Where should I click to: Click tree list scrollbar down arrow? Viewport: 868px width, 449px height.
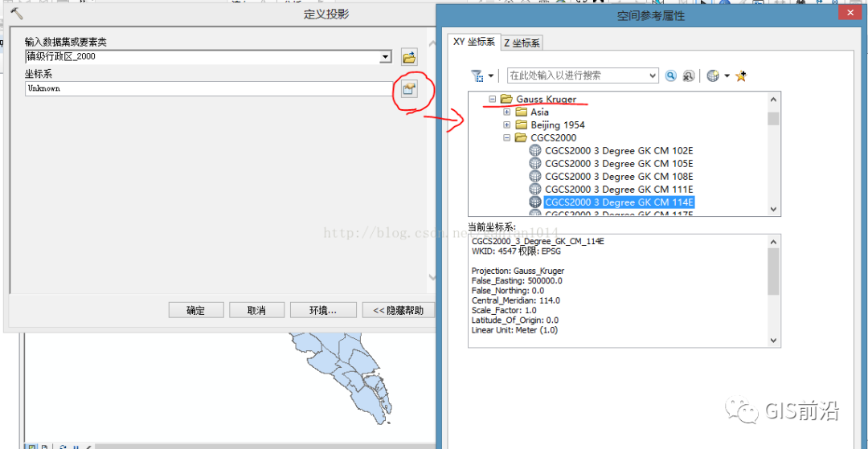click(773, 209)
